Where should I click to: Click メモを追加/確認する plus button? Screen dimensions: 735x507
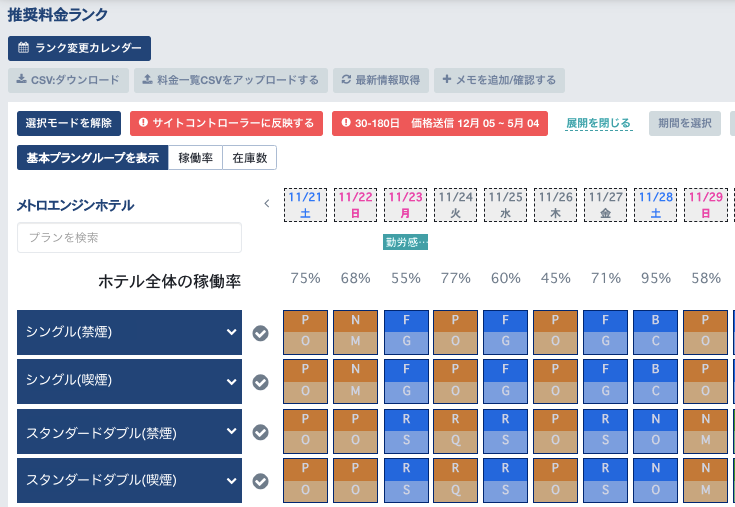tap(499, 80)
